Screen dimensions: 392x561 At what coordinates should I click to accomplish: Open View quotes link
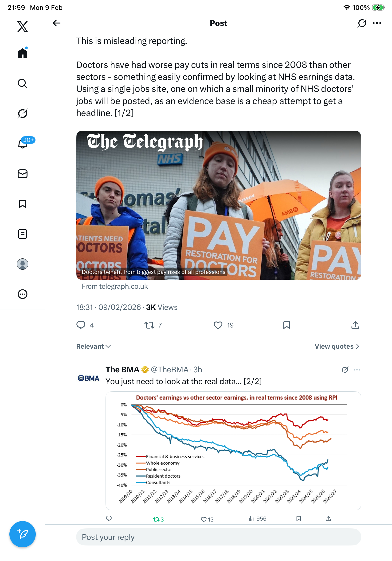click(337, 346)
